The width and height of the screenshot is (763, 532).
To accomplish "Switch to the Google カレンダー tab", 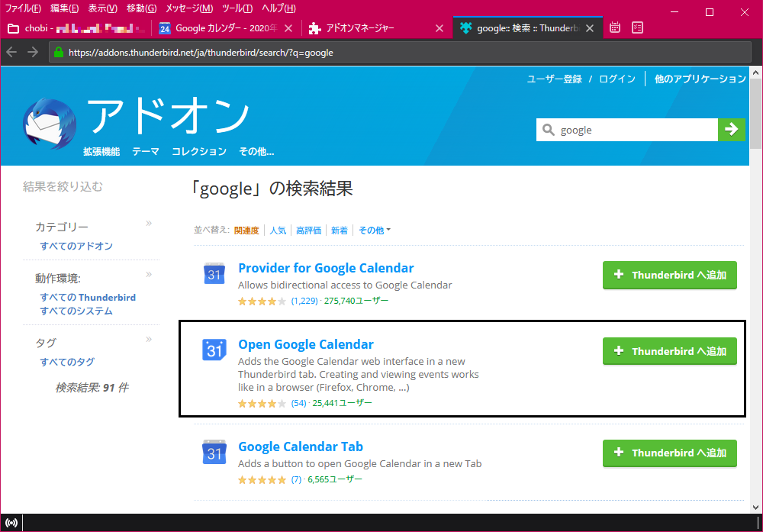I will point(226,28).
